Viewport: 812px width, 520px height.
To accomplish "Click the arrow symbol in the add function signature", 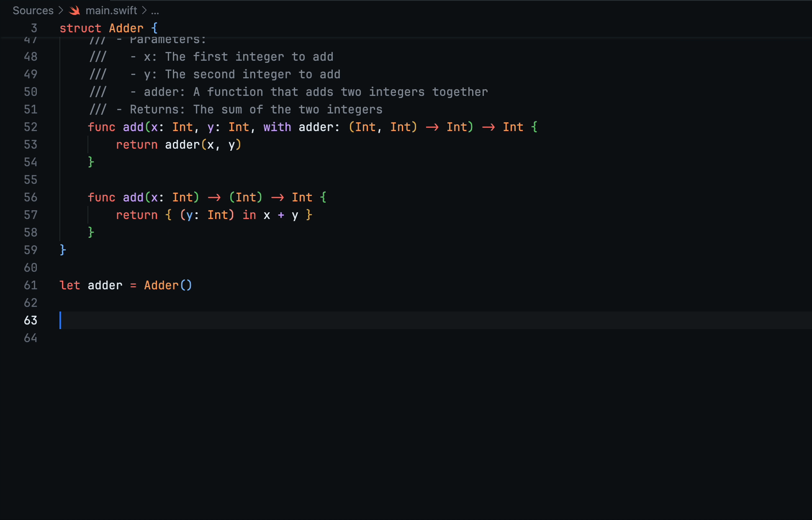I will [433, 127].
